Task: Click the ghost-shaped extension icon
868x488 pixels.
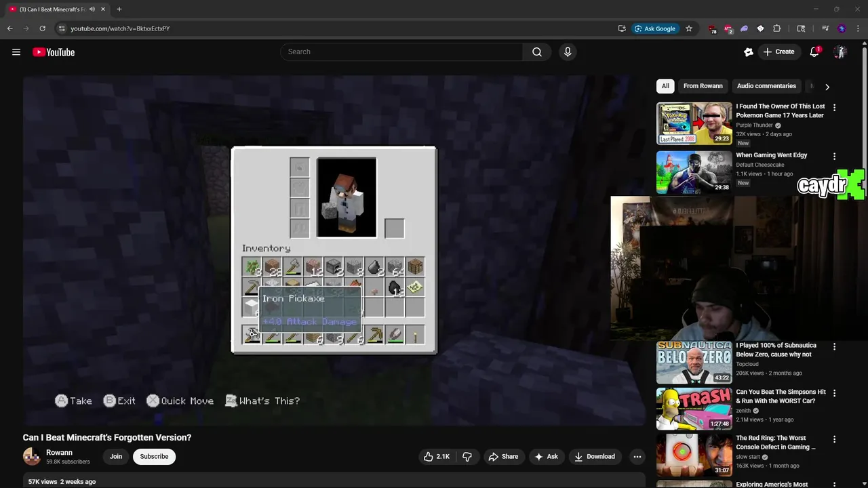Action: (x=744, y=28)
